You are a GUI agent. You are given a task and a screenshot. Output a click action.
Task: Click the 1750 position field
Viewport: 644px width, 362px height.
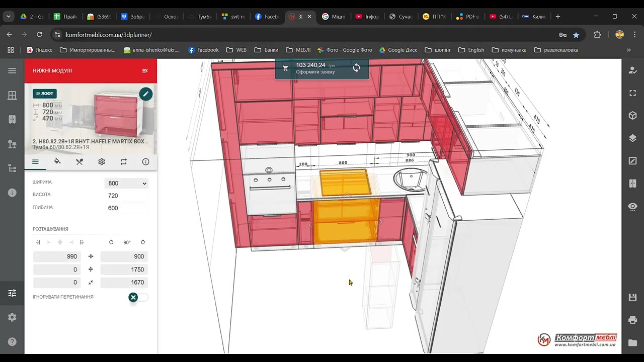coord(124,269)
